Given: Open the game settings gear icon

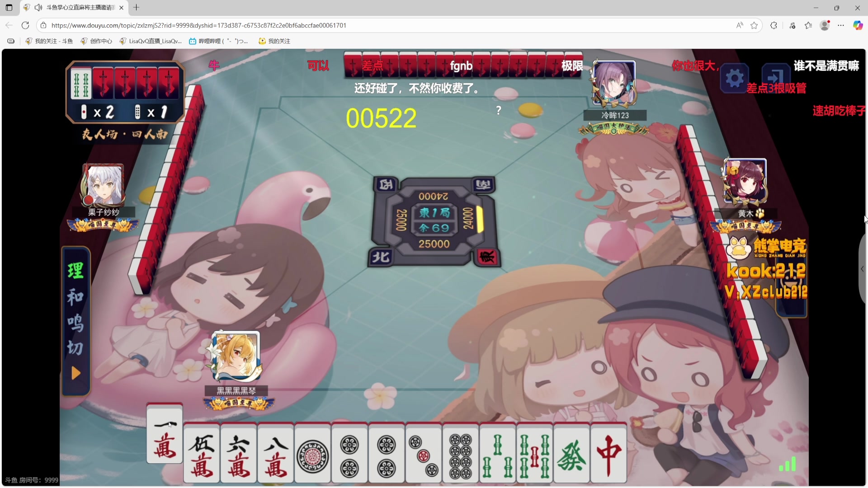Looking at the screenshot, I should pos(734,79).
